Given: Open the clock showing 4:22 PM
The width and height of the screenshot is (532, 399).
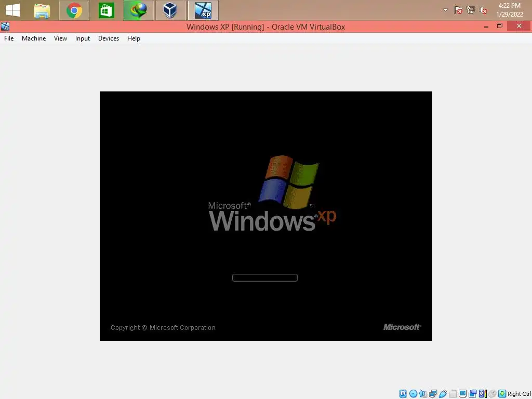Looking at the screenshot, I should tap(509, 10).
